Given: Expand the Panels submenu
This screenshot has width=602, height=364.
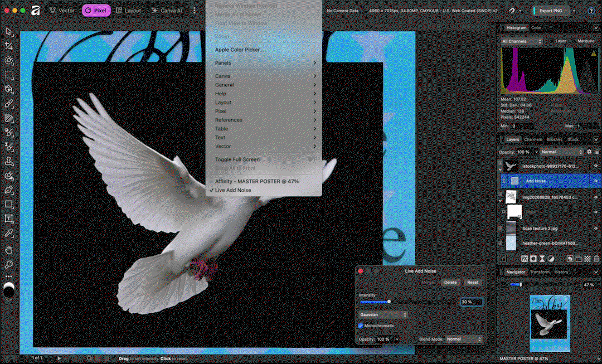Looking at the screenshot, I should tap(264, 63).
